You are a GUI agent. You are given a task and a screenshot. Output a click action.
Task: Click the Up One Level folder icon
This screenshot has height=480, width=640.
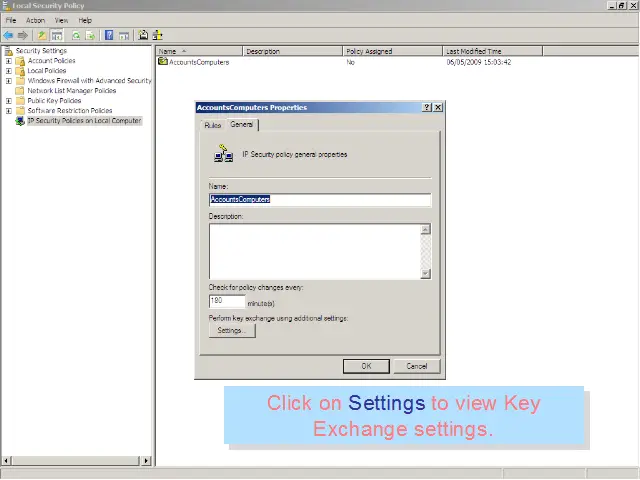42,35
